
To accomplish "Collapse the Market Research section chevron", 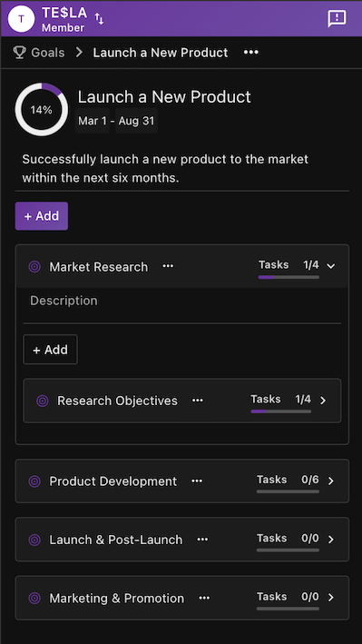I will 331,266.
